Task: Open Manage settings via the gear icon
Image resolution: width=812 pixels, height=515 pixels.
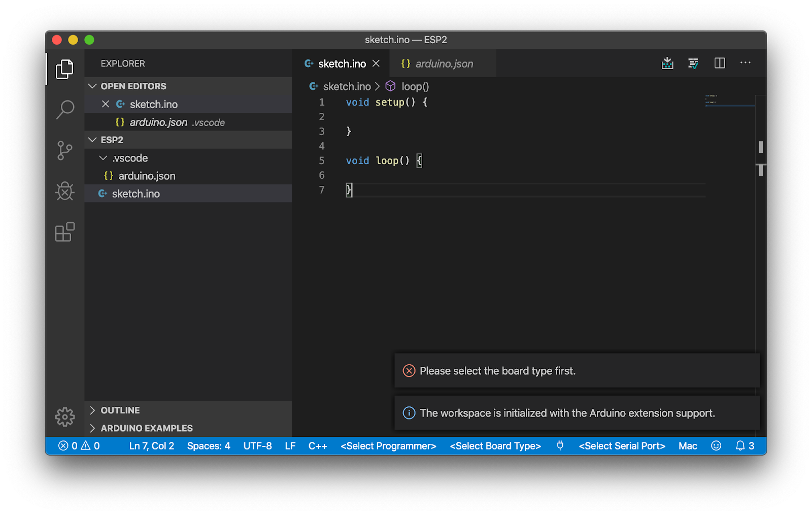Action: tap(64, 416)
